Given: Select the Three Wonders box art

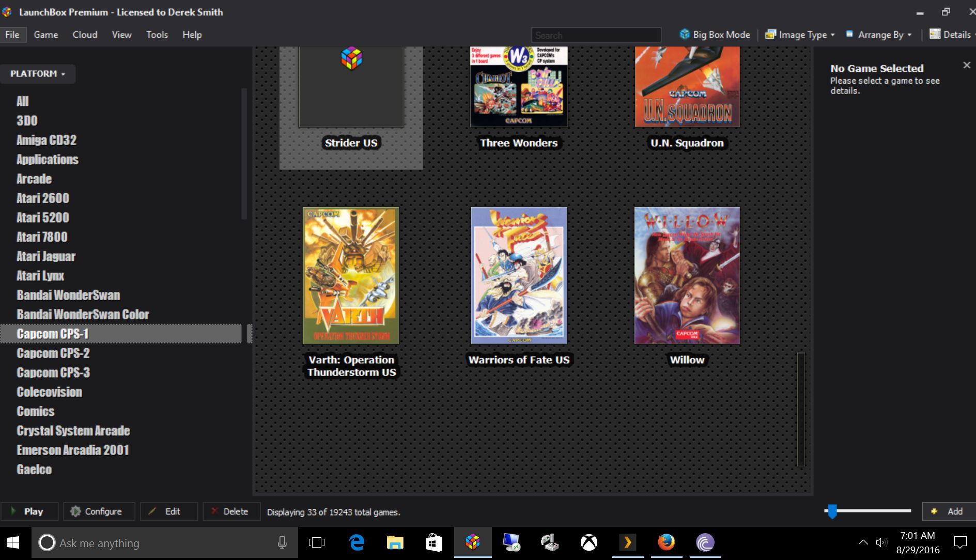Looking at the screenshot, I should coord(519,87).
